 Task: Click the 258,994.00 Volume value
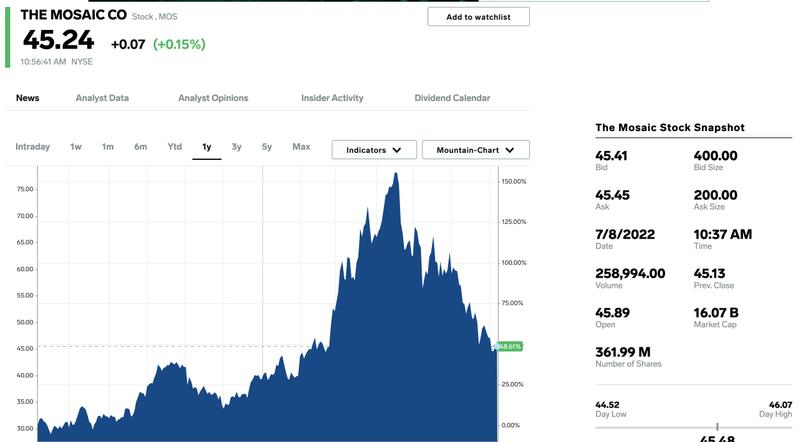630,274
